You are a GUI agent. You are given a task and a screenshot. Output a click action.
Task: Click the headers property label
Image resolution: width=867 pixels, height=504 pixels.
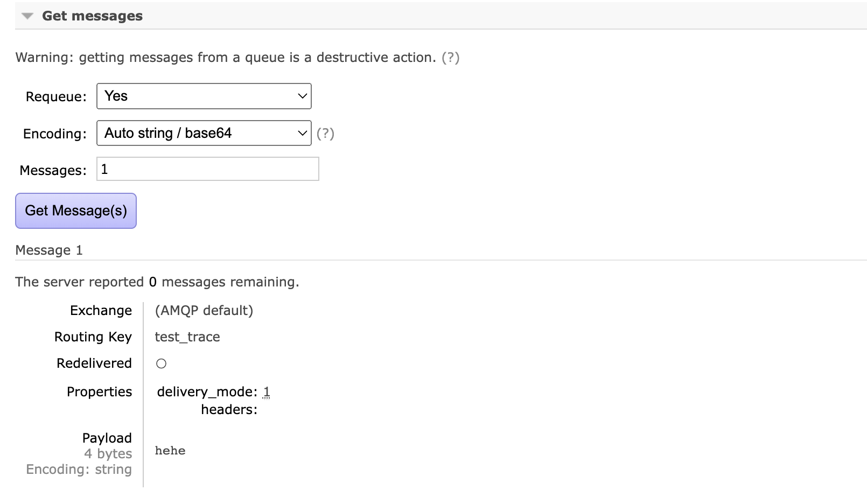(229, 410)
